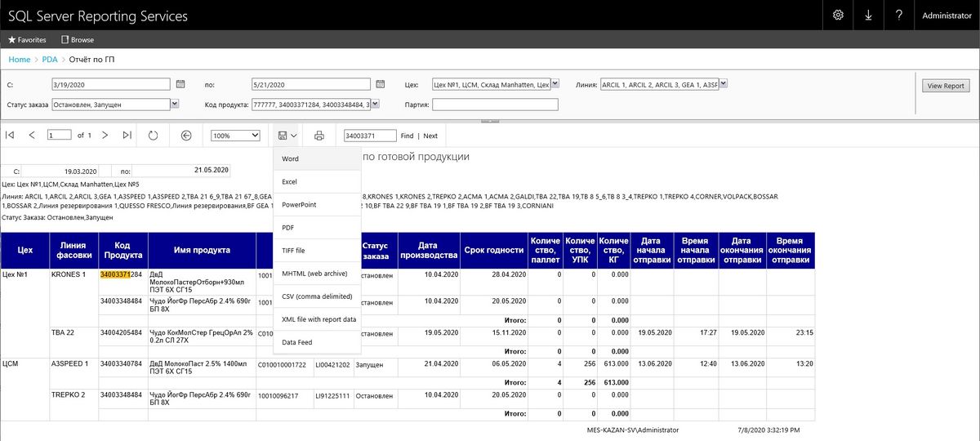The image size is (980, 441).
Task: Open the 100% zoom dropdown
Action: click(235, 136)
